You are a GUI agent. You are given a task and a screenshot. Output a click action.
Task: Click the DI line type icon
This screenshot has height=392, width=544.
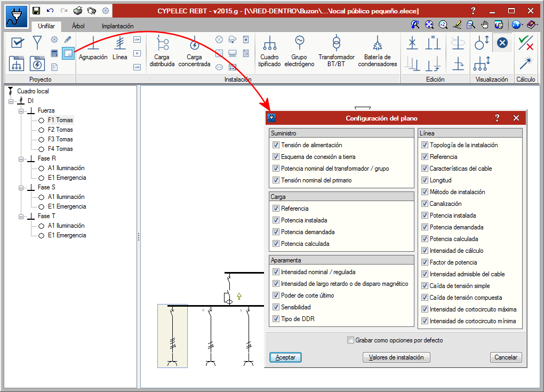[137, 53]
